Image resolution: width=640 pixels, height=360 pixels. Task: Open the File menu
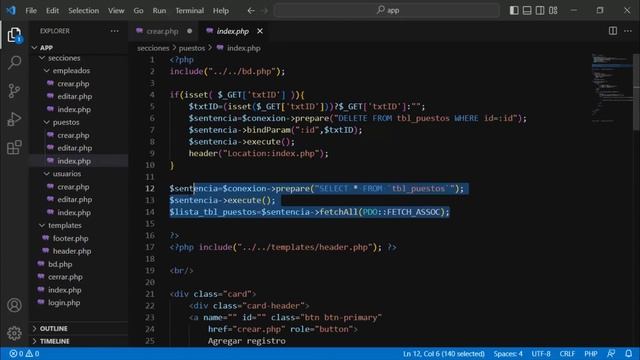(31, 11)
